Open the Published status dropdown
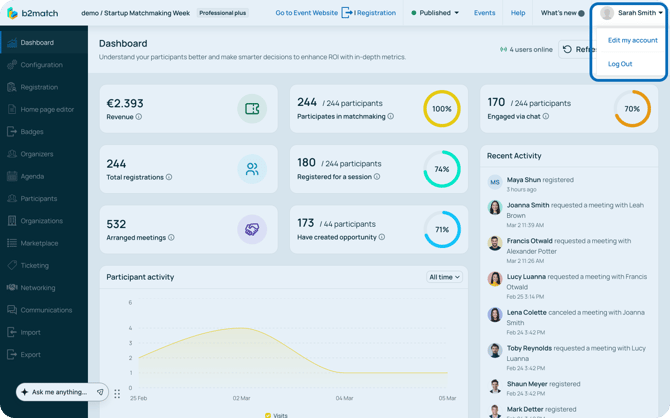Image resolution: width=670 pixels, height=418 pixels. click(435, 13)
